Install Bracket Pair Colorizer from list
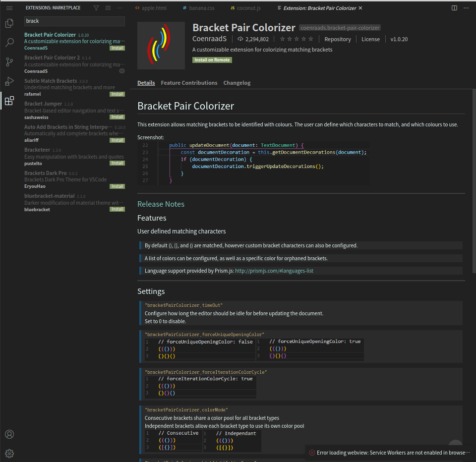476x462 pixels. pos(117,48)
